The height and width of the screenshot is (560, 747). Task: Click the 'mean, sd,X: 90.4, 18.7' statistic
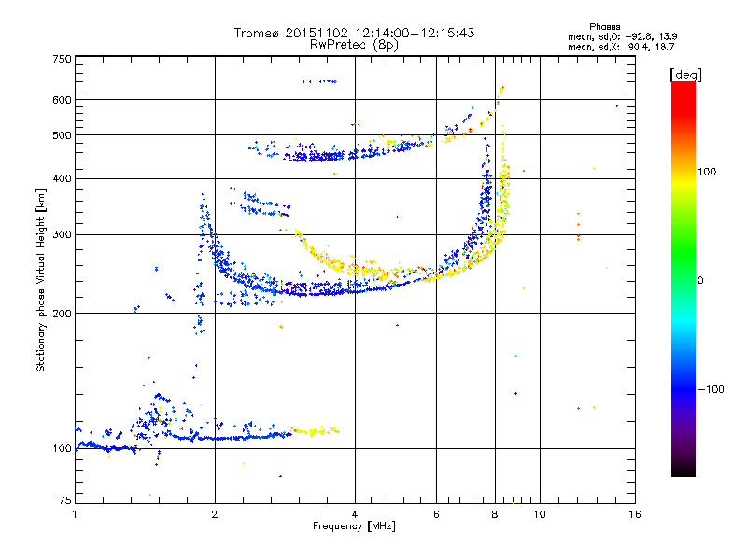coord(621,47)
